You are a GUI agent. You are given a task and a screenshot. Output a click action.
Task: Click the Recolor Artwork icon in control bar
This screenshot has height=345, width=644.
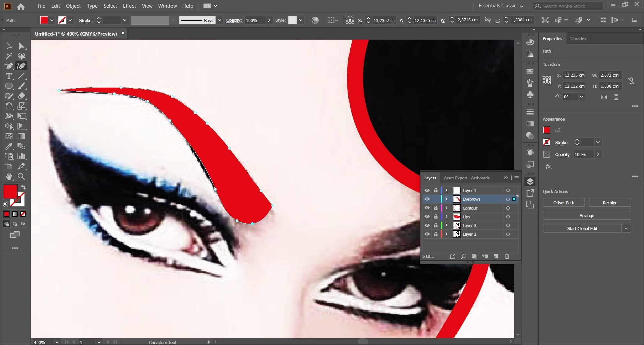(x=315, y=20)
